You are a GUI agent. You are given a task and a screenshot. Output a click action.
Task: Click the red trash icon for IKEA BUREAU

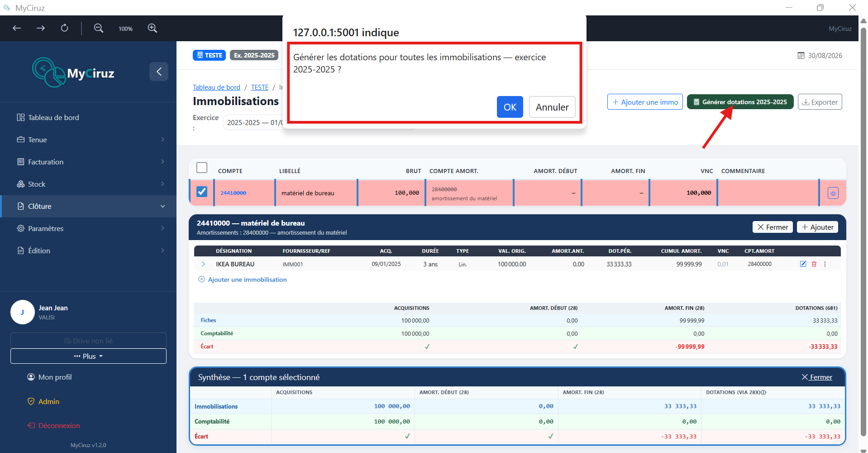[814, 264]
